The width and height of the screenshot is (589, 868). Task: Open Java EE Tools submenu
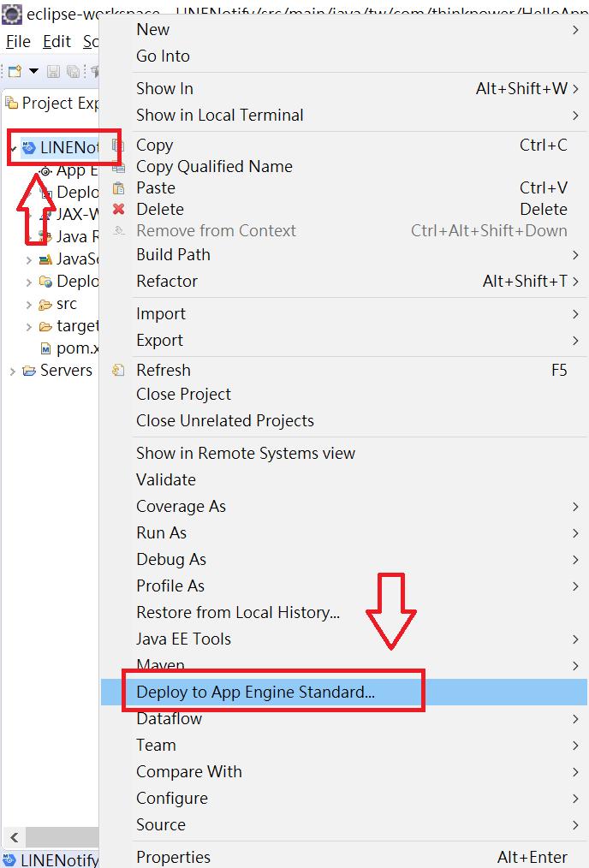pos(344,639)
